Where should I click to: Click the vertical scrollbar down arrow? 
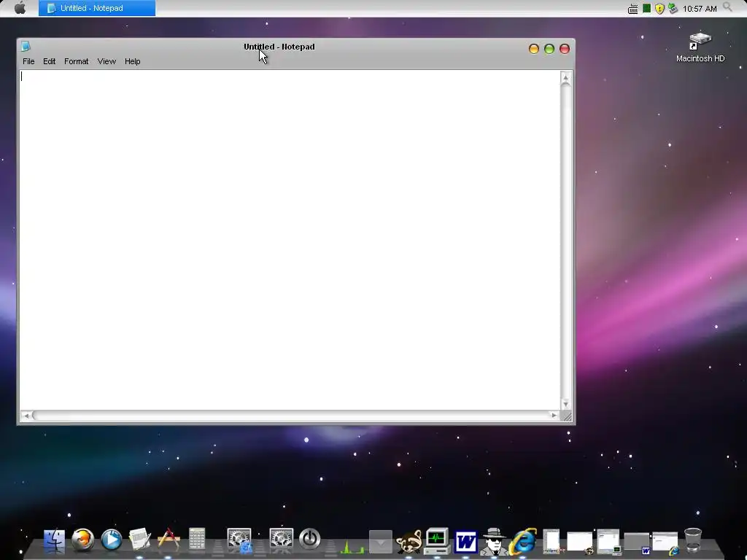point(565,404)
